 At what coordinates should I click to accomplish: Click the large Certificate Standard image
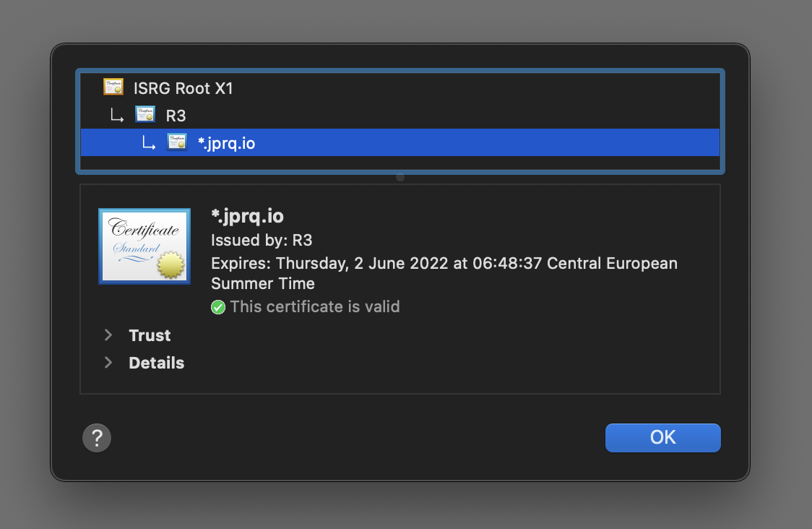(x=144, y=246)
